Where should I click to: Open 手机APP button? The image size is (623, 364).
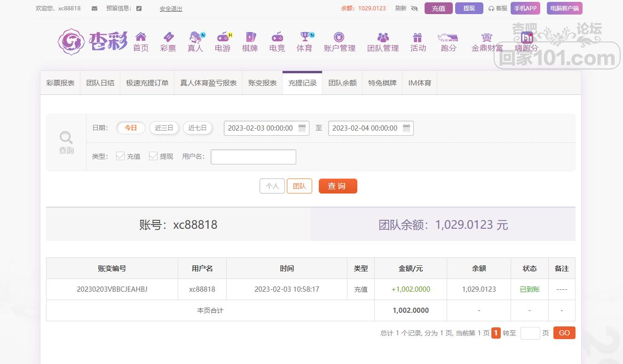click(x=526, y=8)
